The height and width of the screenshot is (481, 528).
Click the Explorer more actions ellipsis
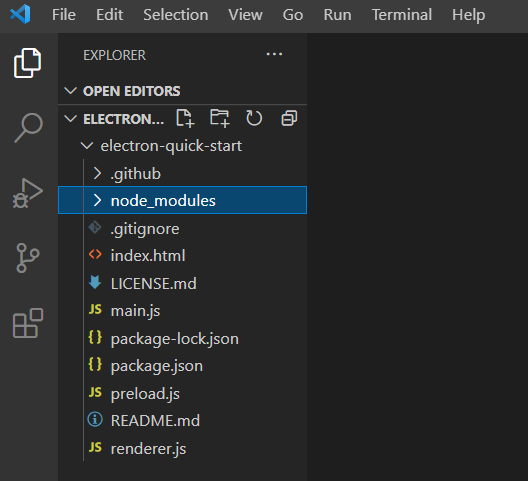coord(274,54)
